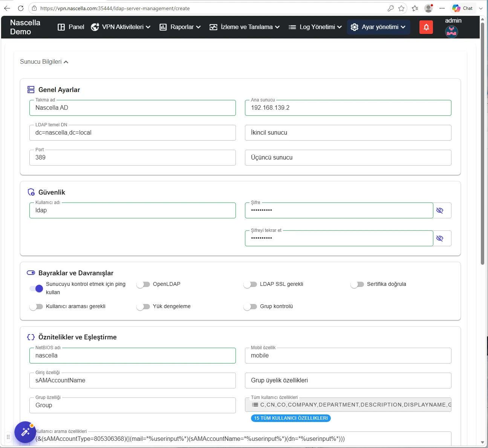The image size is (488, 448).
Task: Enable LDAP SSL gerekli toggle
Action: pyautogui.click(x=250, y=284)
